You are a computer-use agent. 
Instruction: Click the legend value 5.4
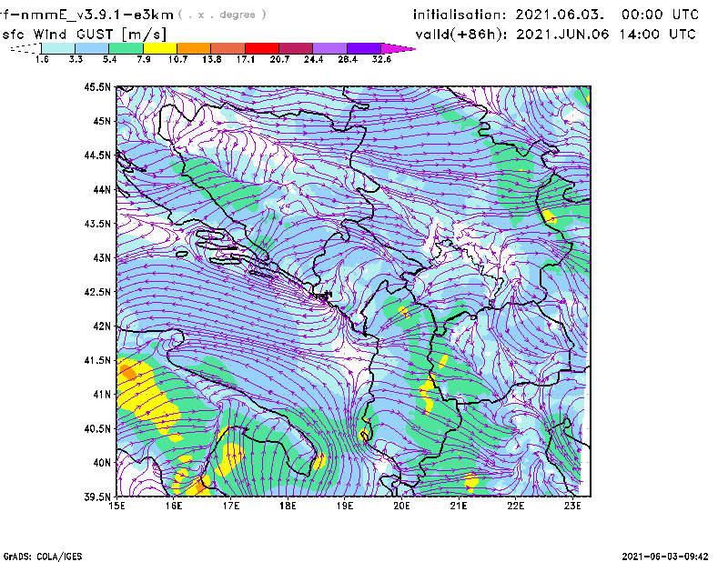point(109,59)
